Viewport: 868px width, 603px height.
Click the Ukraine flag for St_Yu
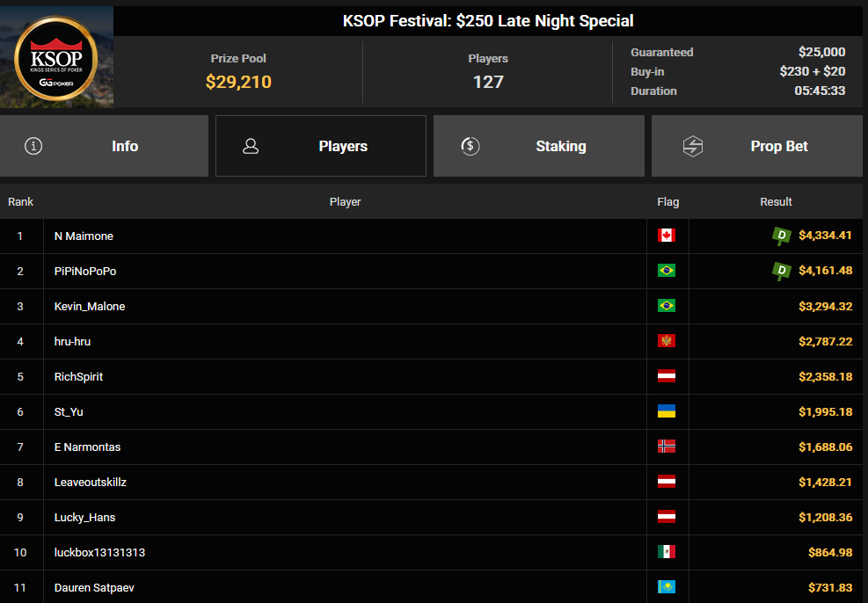[x=667, y=411]
